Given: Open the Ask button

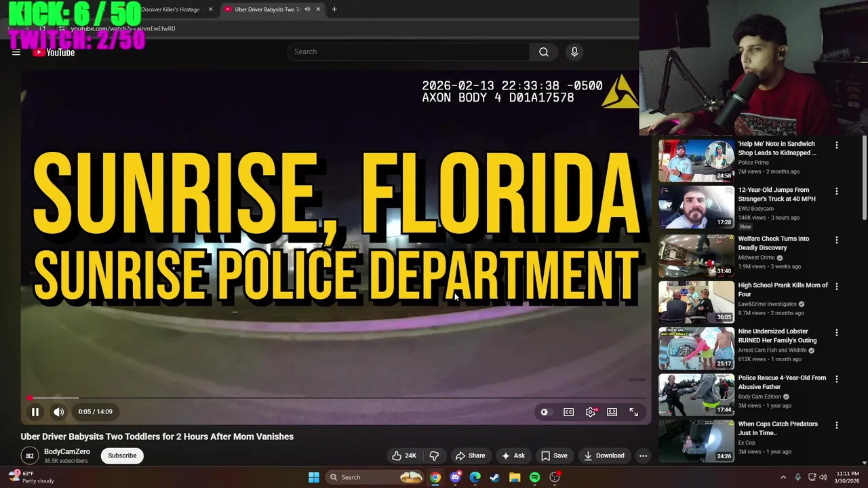Looking at the screenshot, I should (513, 455).
